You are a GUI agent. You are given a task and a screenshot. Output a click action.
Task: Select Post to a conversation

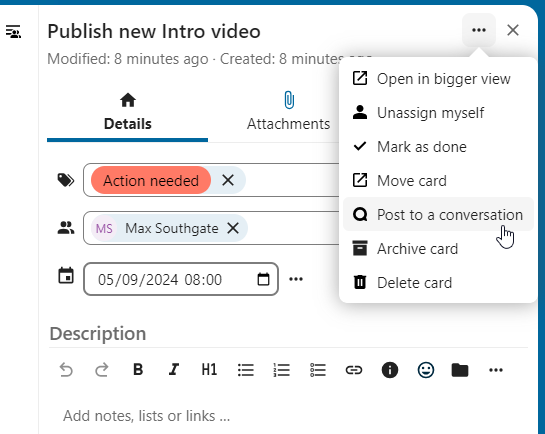[x=438, y=214]
